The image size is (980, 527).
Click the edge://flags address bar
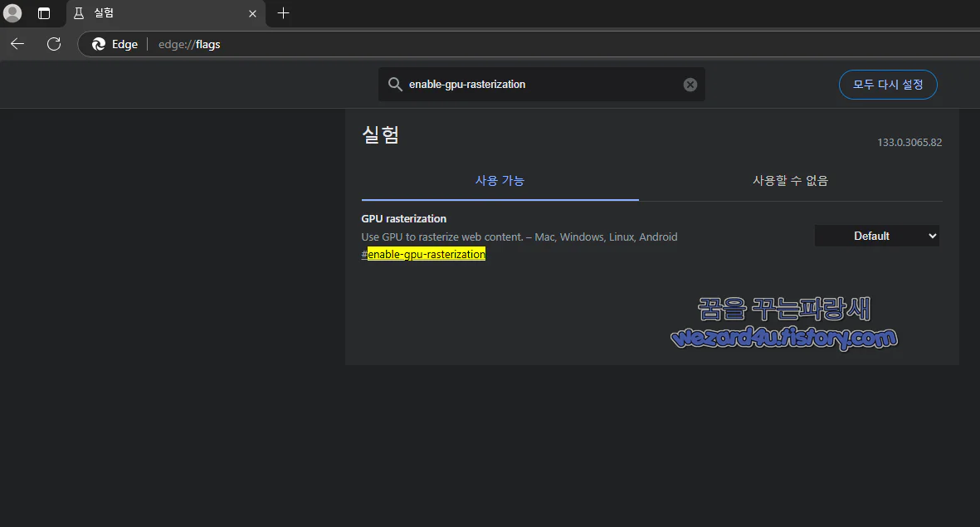click(x=189, y=44)
